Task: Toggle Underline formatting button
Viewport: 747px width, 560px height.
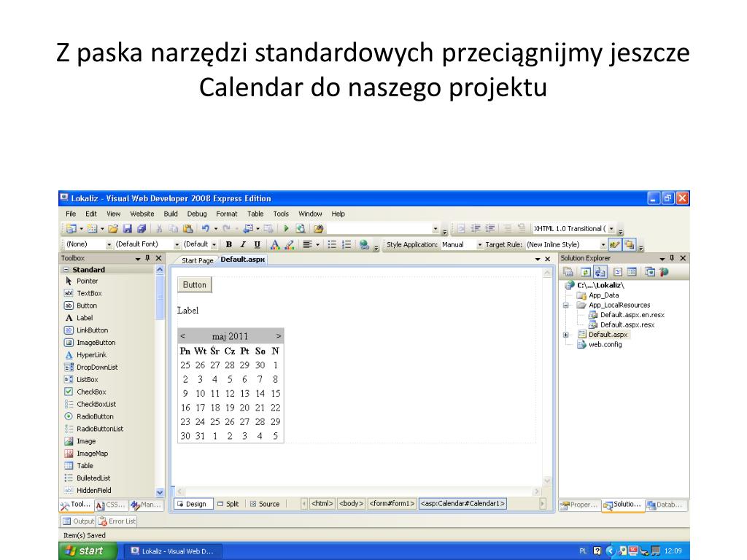Action: (258, 244)
